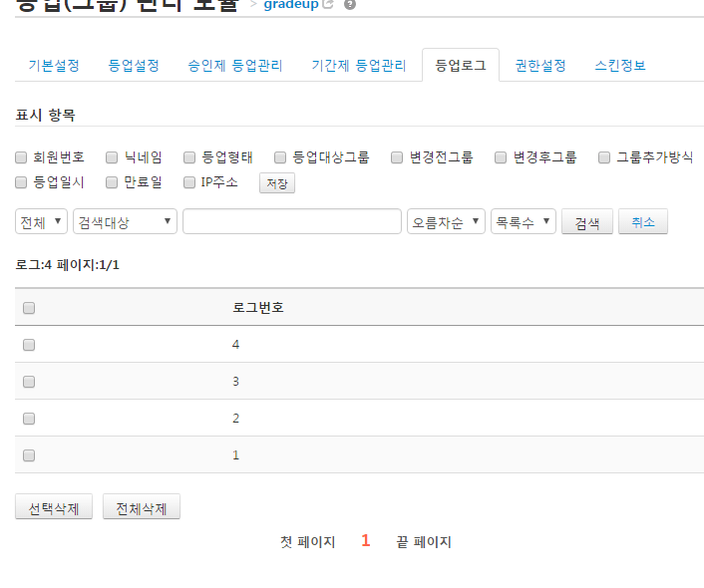The width and height of the screenshot is (704, 588).
Task: Click the 전체삭제 delete all button
Action: 142,507
